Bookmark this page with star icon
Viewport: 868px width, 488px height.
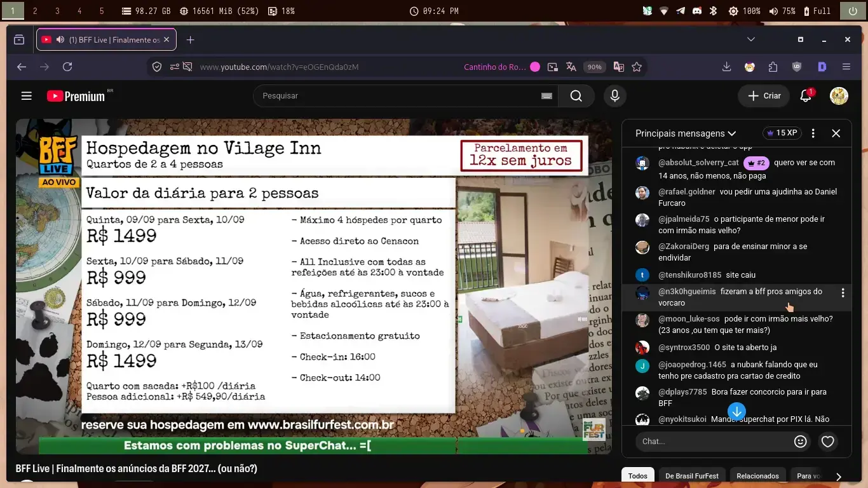637,67
